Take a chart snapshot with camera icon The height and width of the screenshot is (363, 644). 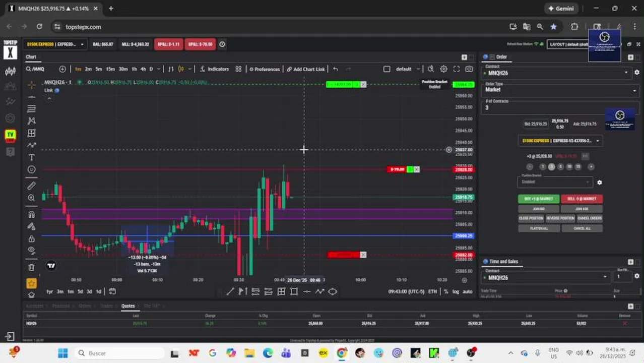tap(469, 69)
